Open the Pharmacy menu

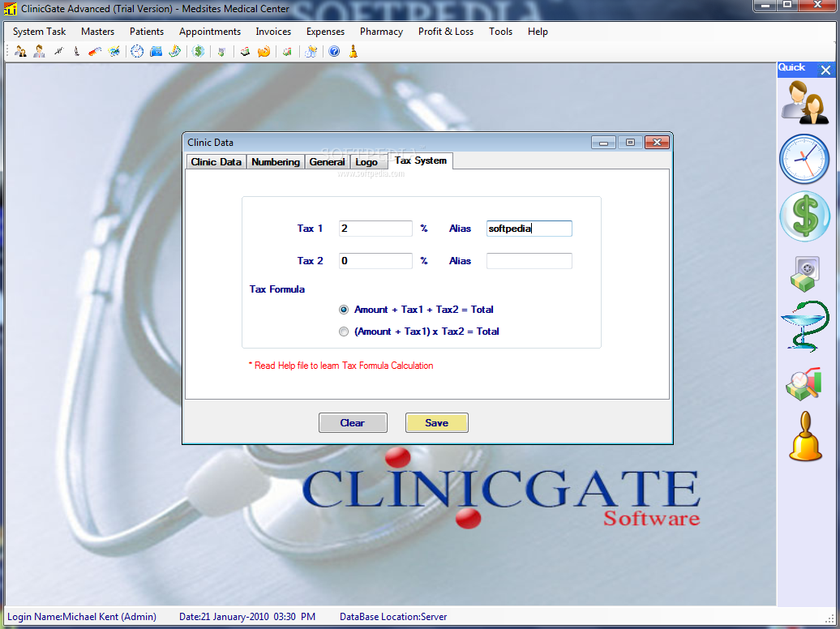coord(381,32)
